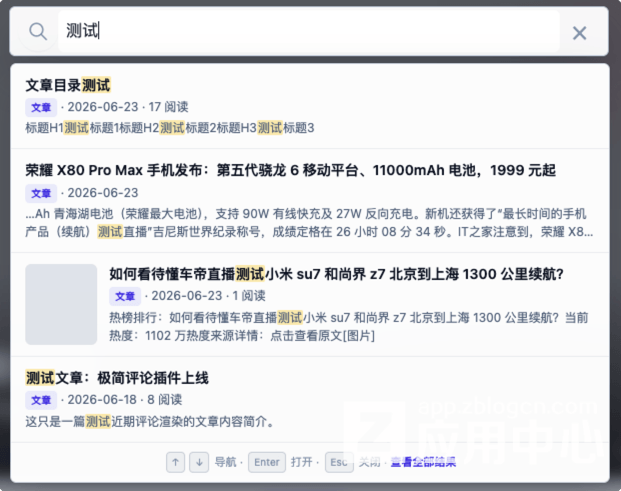Viewport: 621px width, 491px height.
Task: Click the excerpt starting 热榜排行
Action: (349, 326)
